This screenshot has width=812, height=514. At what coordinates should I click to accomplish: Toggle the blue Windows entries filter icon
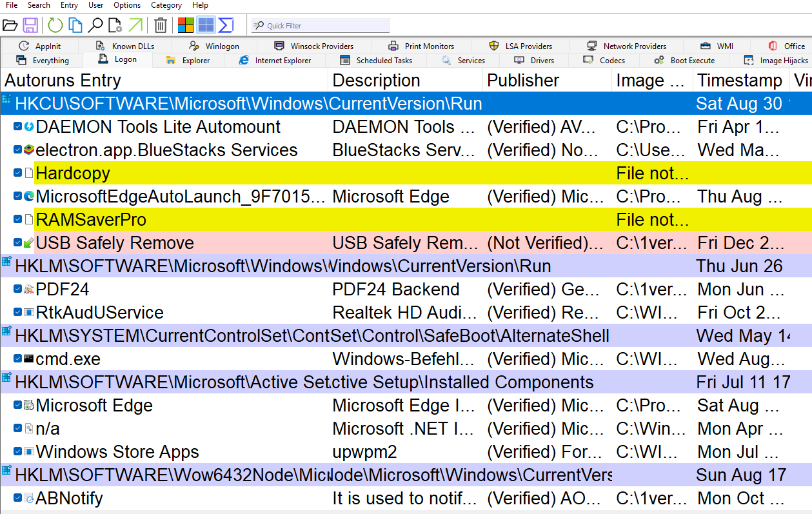[206, 25]
